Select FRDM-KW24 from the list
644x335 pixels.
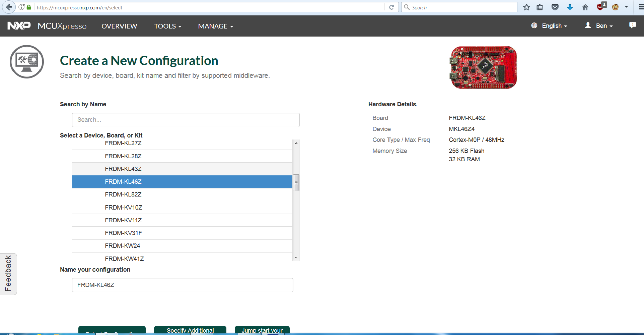pos(182,246)
